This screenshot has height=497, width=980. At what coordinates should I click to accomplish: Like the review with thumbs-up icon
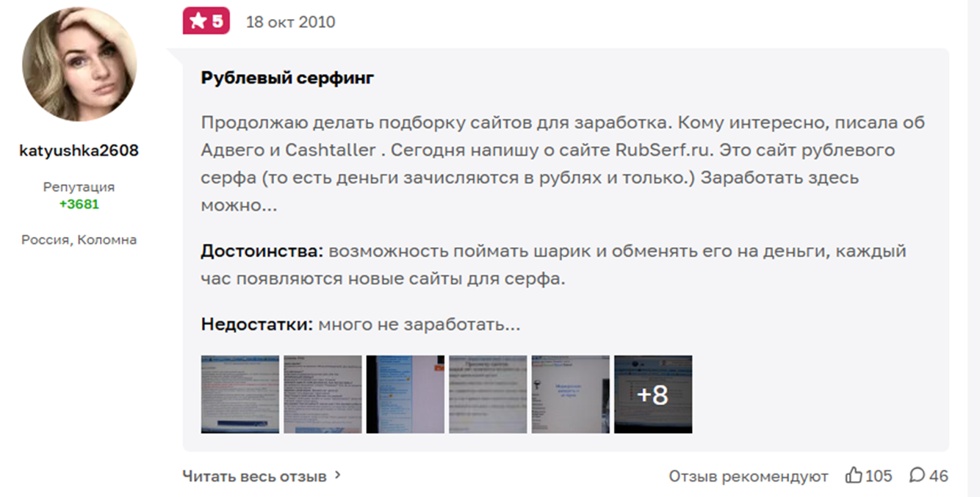click(x=854, y=475)
